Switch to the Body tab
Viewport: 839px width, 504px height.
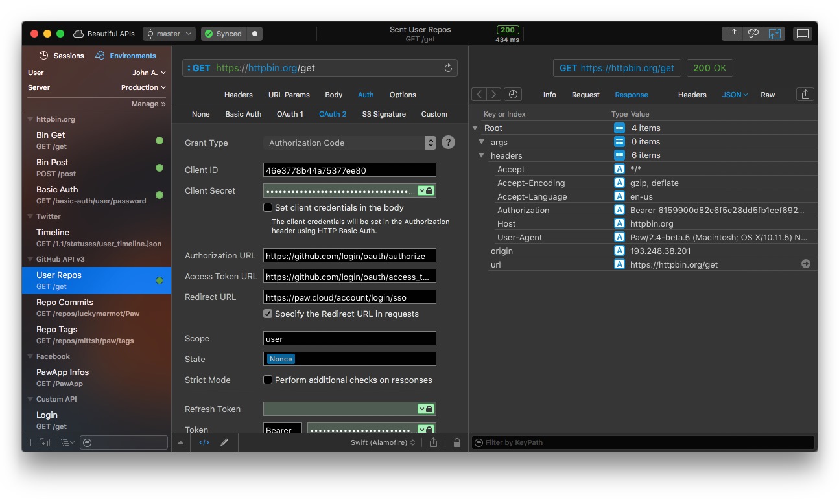point(334,95)
